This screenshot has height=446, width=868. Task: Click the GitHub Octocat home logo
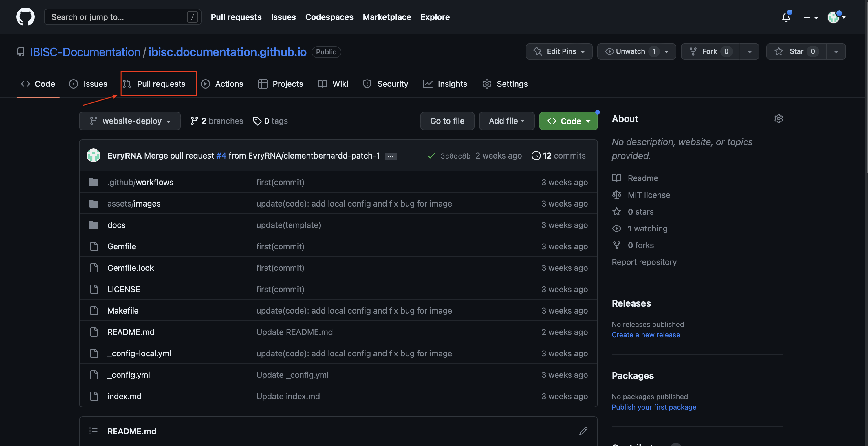25,17
